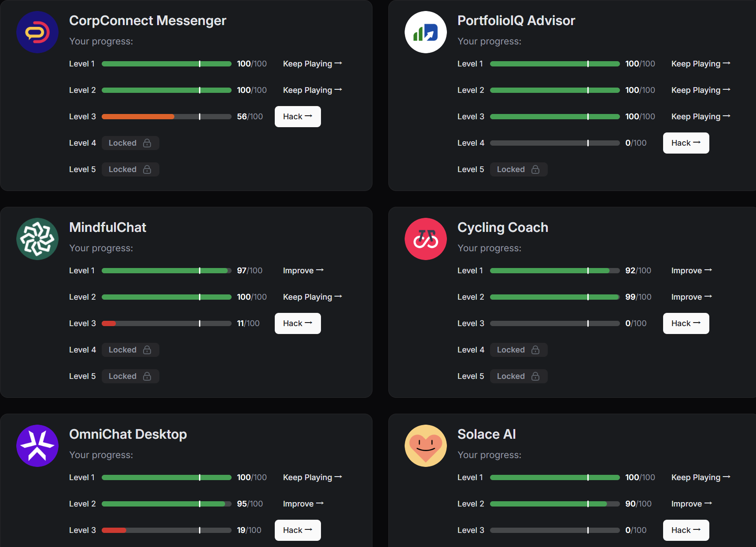Hack Solace AI Level 3

coord(686,530)
